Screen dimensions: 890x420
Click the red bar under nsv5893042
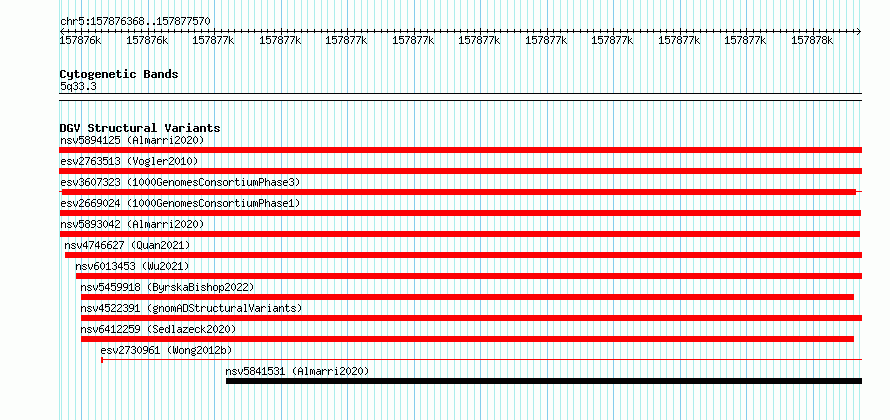(460, 234)
